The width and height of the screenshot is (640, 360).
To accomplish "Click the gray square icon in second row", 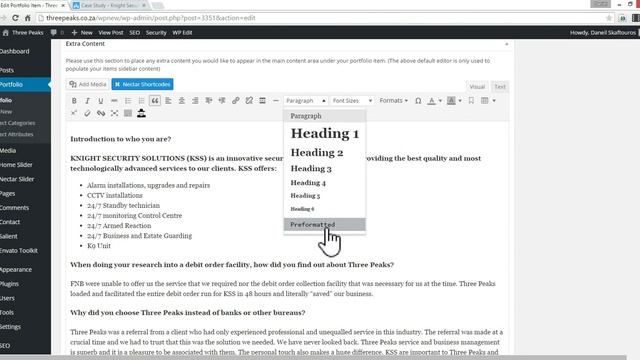I will click(128, 113).
